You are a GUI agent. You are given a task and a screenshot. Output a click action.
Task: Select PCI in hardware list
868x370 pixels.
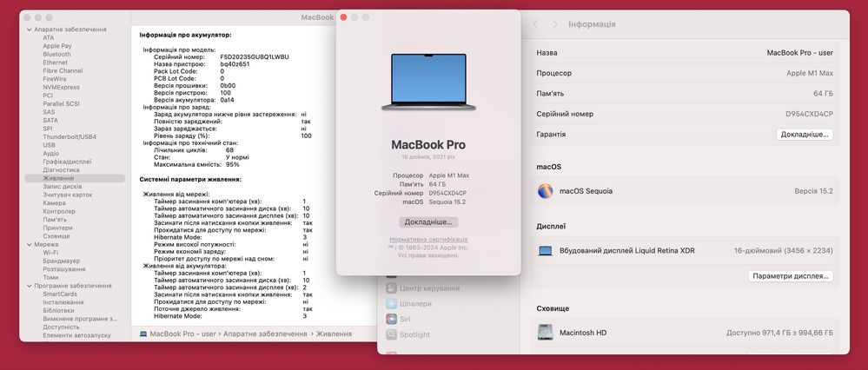pos(48,96)
